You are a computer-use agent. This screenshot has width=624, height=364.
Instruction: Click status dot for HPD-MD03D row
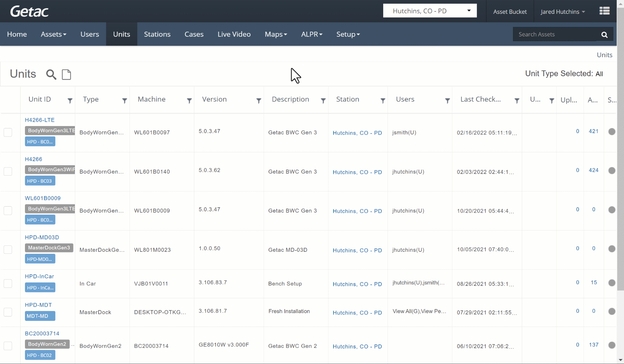tap(612, 249)
